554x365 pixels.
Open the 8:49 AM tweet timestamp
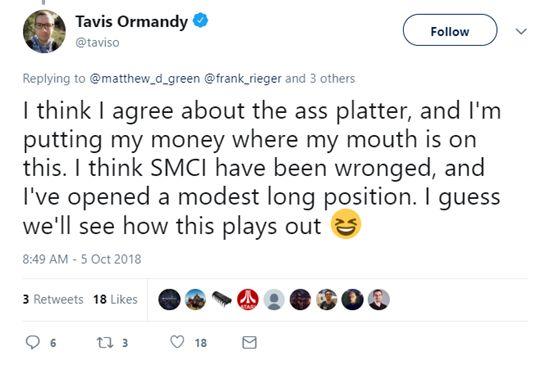[x=82, y=259]
